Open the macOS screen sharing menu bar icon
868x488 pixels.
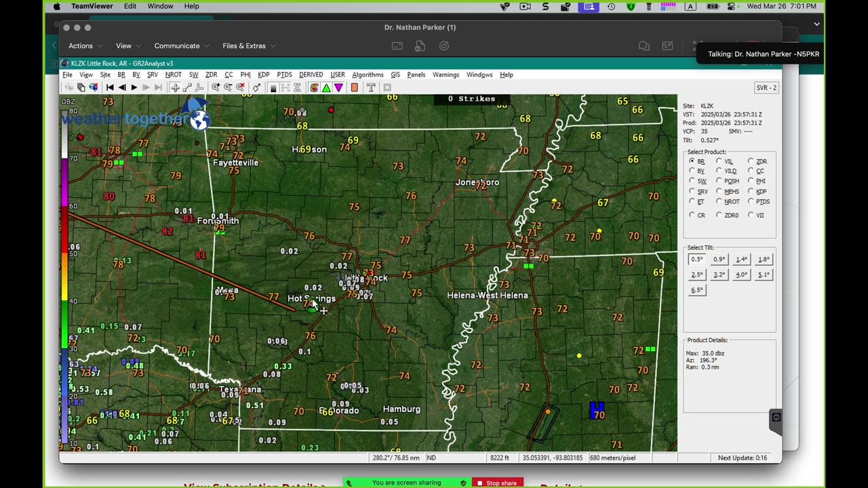click(x=588, y=6)
